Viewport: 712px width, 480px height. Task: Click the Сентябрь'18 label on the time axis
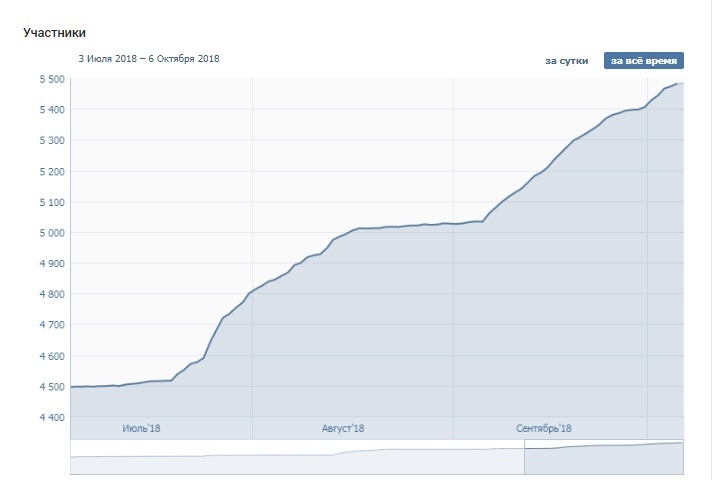click(x=544, y=428)
